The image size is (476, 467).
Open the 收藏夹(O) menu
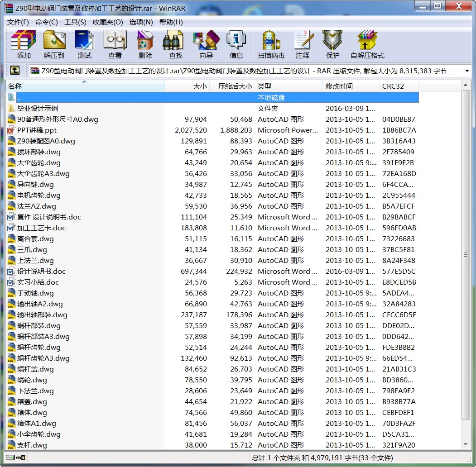coord(108,22)
